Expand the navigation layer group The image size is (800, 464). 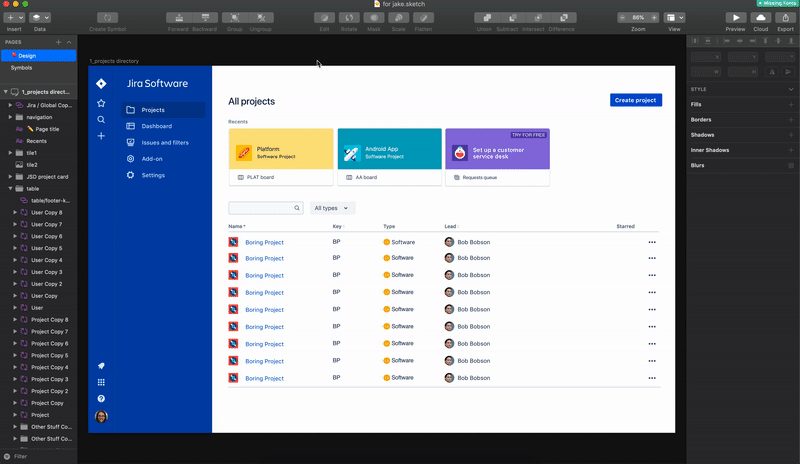tap(10, 117)
